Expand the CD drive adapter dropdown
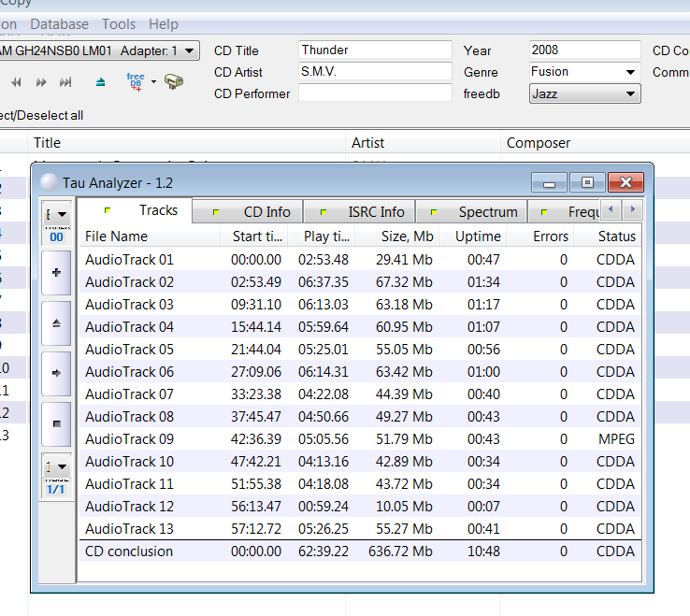690x616 pixels. click(x=190, y=50)
